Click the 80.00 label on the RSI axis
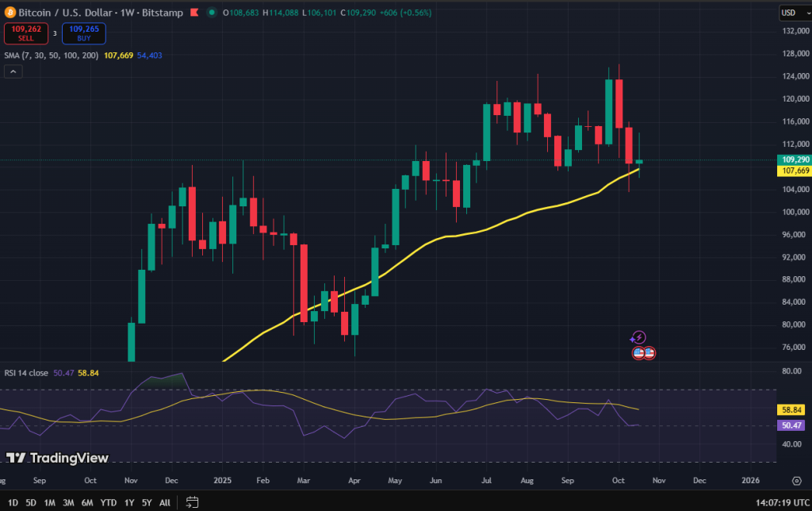 coord(792,371)
